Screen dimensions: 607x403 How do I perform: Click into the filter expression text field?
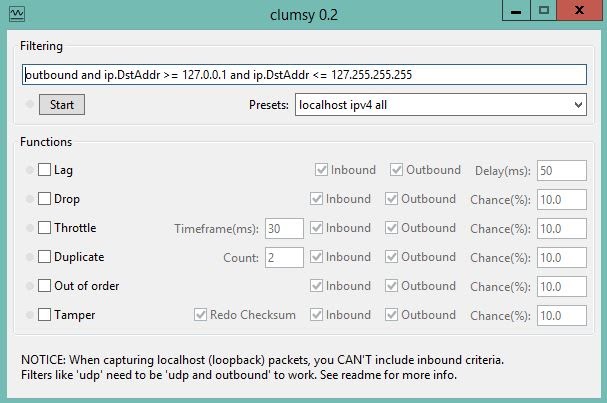304,74
